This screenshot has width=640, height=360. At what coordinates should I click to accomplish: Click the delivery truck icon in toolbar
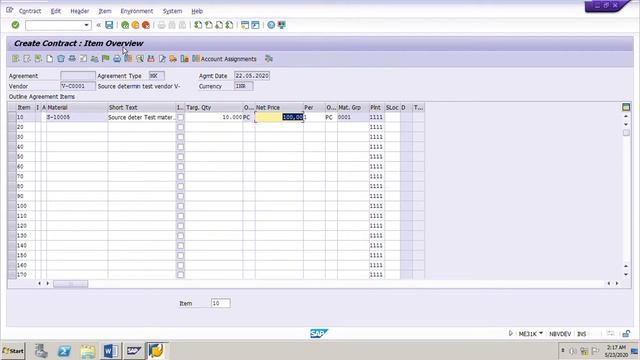(173, 59)
